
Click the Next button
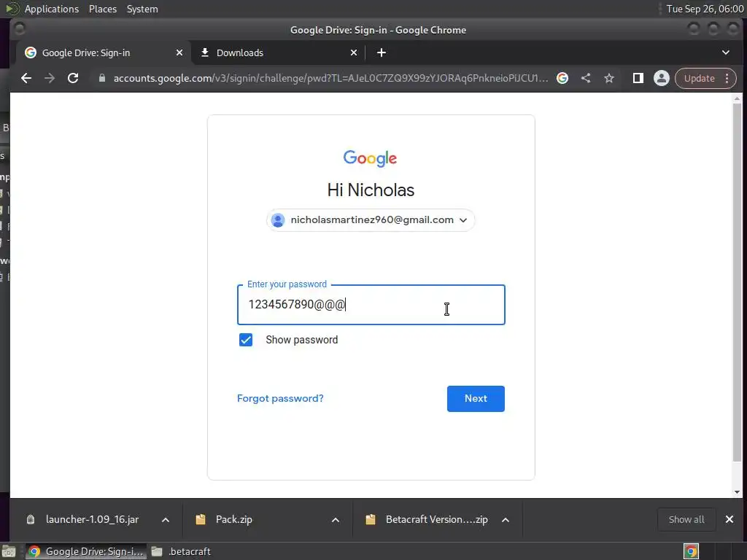point(476,399)
